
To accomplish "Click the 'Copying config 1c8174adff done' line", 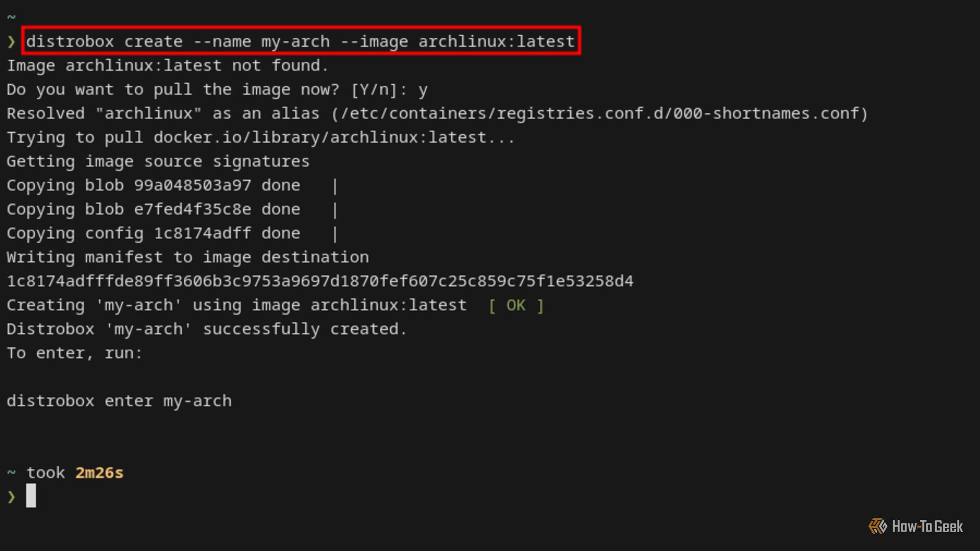I will pos(153,233).
